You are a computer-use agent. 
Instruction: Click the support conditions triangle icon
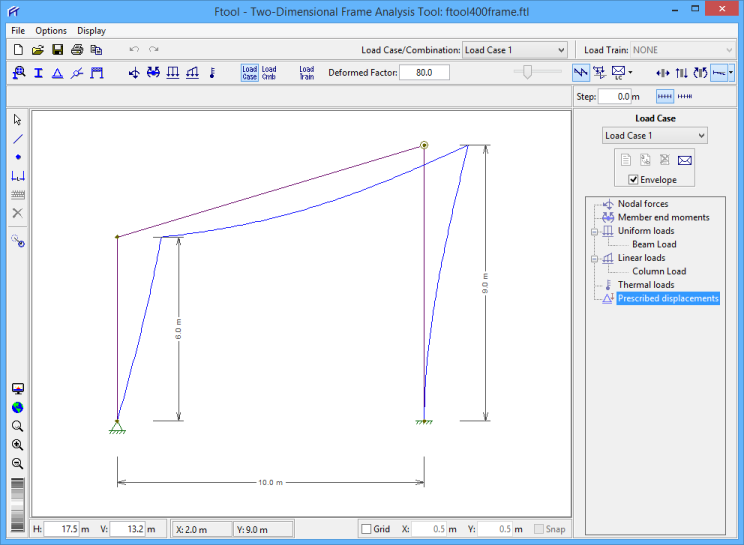(x=57, y=72)
